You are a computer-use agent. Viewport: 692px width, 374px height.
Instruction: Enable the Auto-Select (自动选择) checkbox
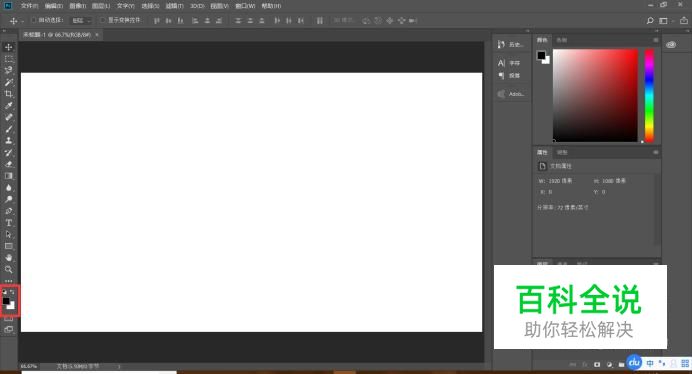point(34,20)
